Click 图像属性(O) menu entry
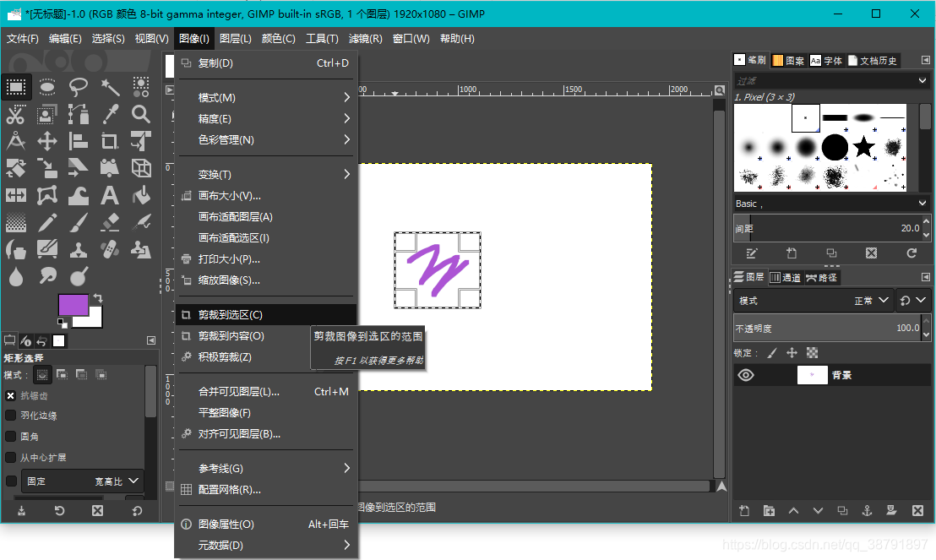This screenshot has height=560, width=936. (266, 525)
